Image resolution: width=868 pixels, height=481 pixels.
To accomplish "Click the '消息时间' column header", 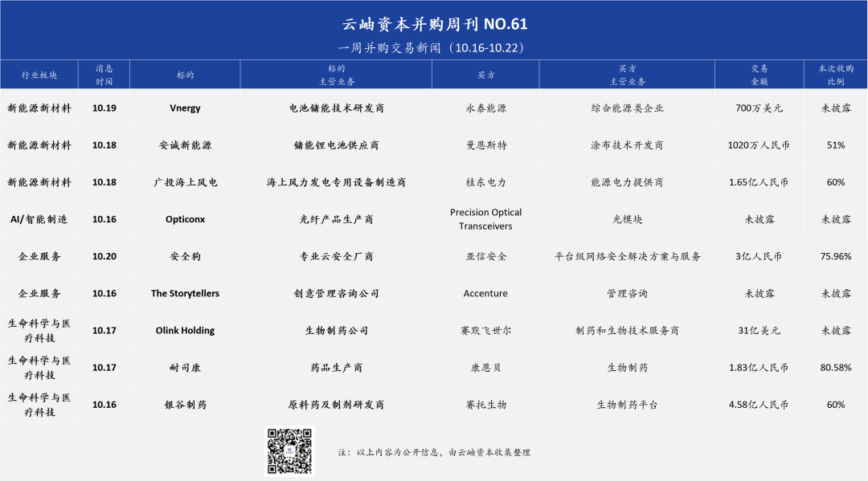I will coord(104,75).
